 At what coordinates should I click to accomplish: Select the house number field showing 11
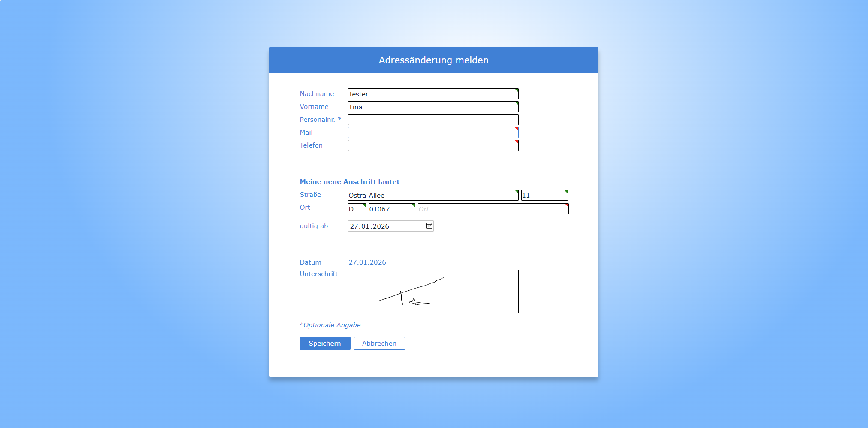pyautogui.click(x=544, y=195)
